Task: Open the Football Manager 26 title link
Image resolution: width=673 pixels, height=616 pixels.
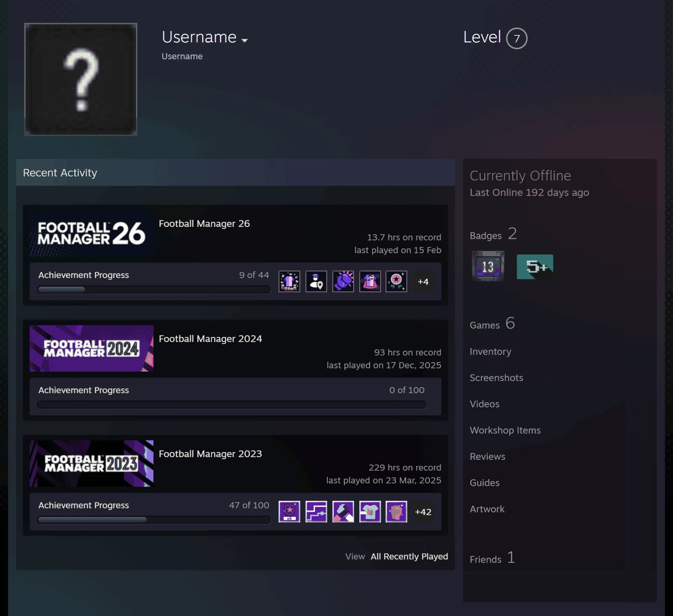Action: tap(204, 223)
